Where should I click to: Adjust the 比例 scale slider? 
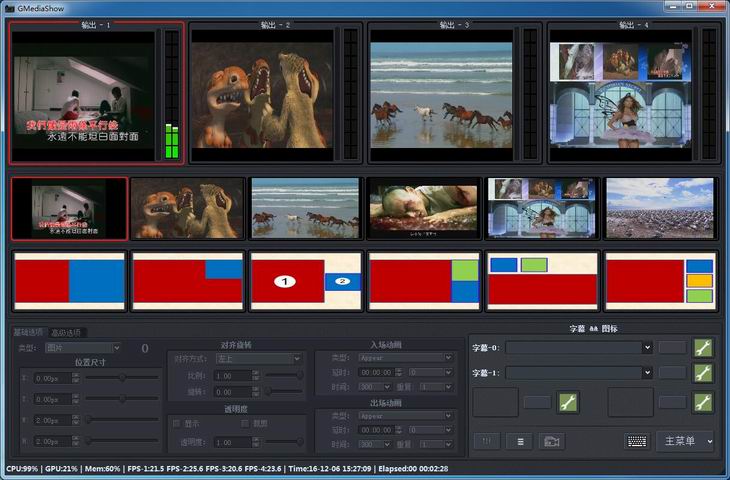pyautogui.click(x=284, y=375)
